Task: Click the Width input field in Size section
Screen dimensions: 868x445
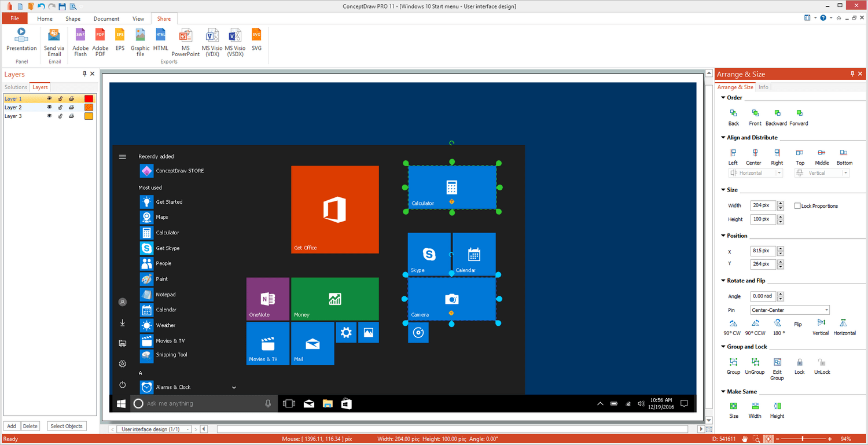Action: (x=763, y=205)
